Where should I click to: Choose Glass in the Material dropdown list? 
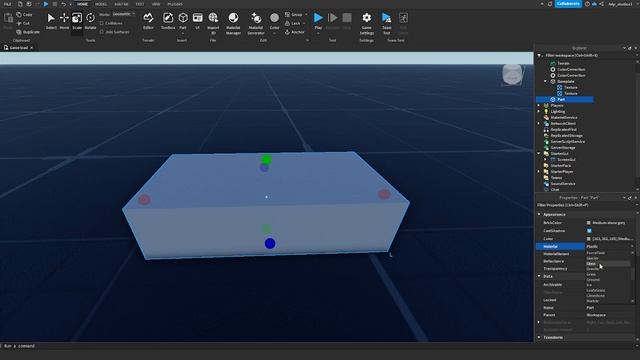(x=608, y=264)
